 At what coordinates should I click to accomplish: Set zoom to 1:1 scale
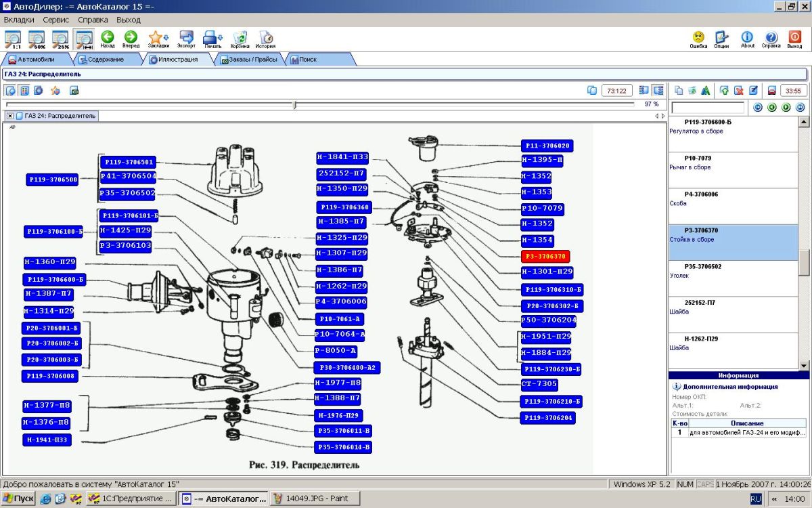(13, 39)
